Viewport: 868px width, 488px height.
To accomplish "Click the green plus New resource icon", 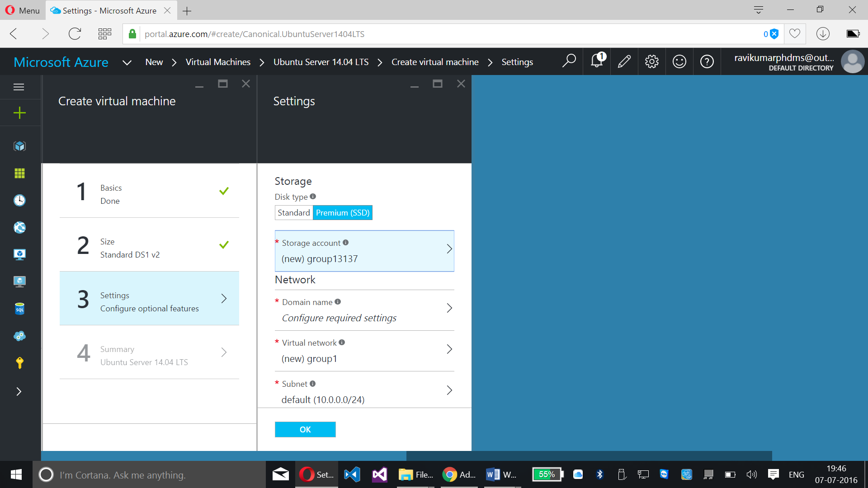I will tap(19, 113).
